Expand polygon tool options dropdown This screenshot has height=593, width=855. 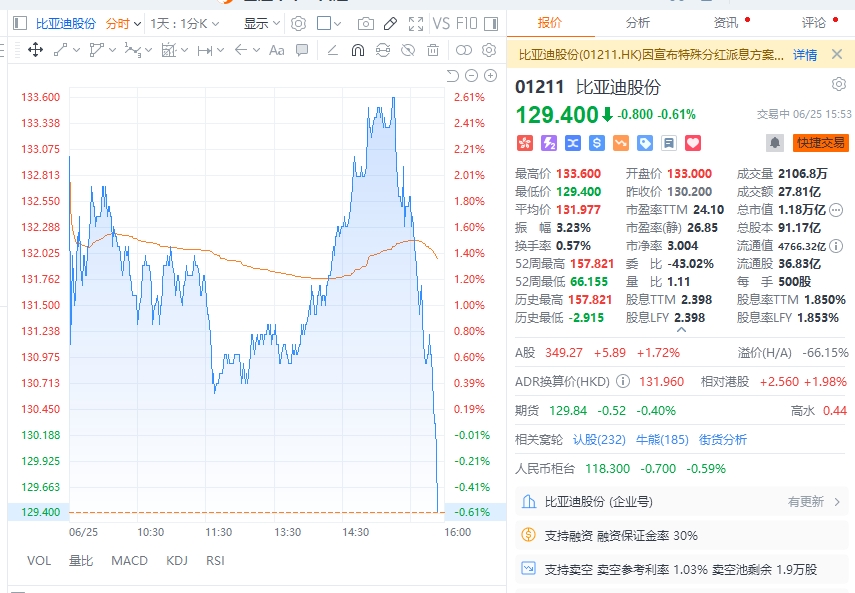click(112, 50)
